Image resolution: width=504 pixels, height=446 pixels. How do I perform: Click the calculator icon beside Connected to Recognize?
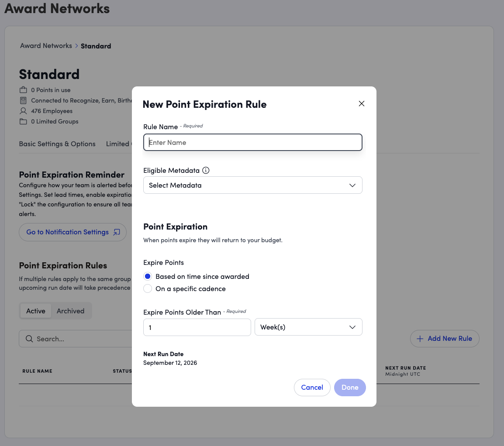23,100
